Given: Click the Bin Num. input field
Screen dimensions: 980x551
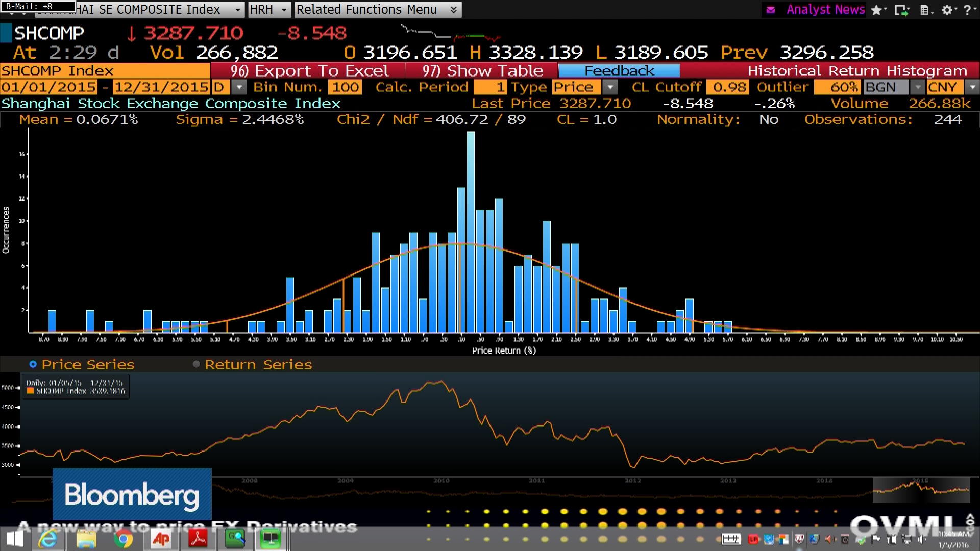Looking at the screenshot, I should pyautogui.click(x=345, y=87).
